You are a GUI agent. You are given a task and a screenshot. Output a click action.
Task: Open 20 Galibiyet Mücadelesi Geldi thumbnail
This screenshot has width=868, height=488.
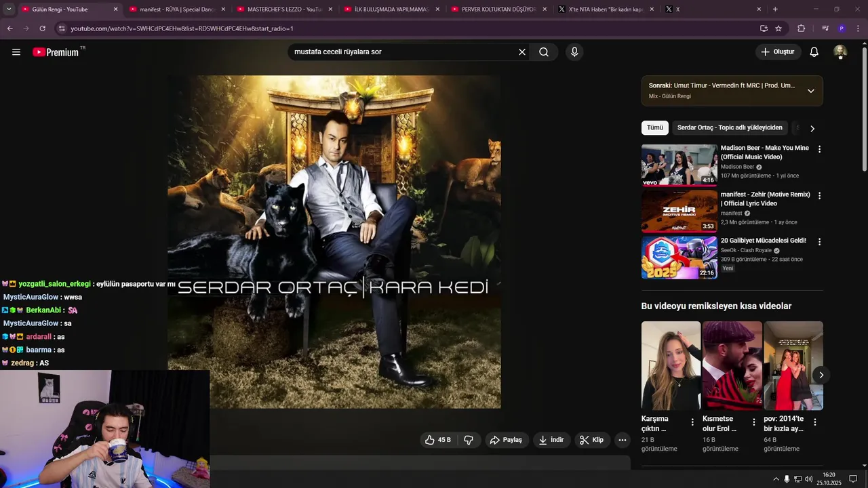tap(679, 258)
